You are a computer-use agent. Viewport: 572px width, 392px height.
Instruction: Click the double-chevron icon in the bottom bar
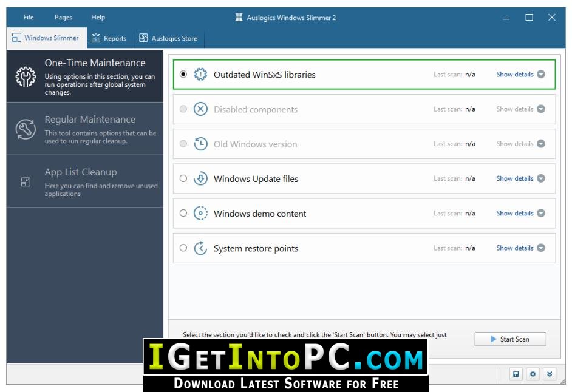(x=550, y=374)
